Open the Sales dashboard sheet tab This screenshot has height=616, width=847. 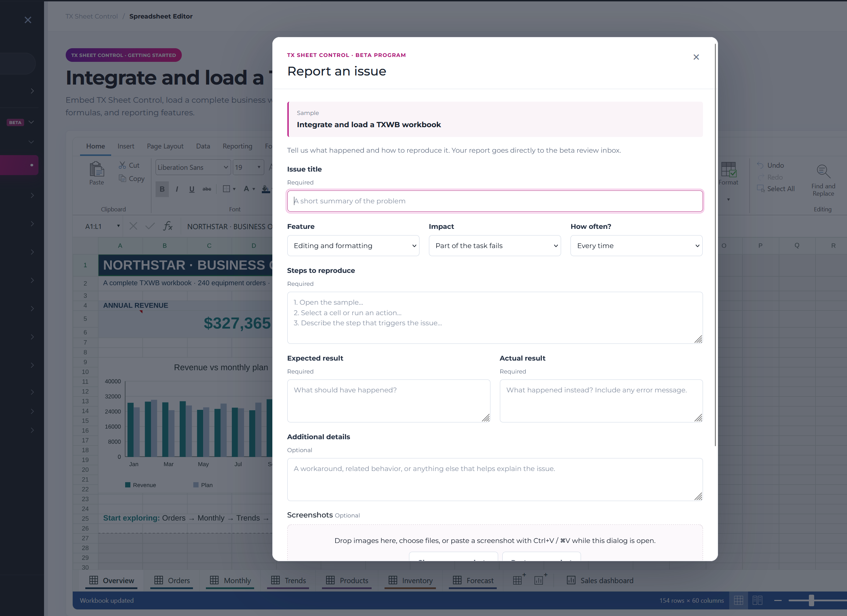pyautogui.click(x=600, y=580)
